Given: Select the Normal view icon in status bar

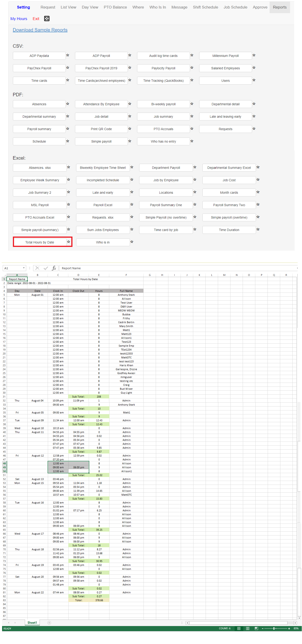Looking at the screenshot, I should coord(239,628).
